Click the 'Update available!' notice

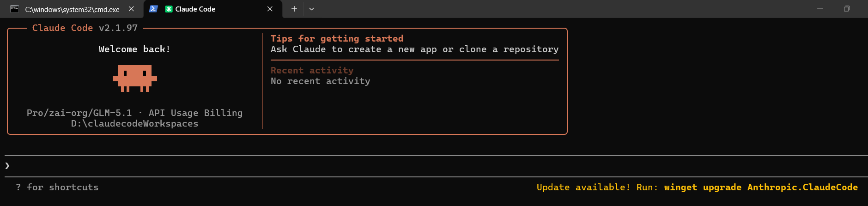click(x=583, y=187)
